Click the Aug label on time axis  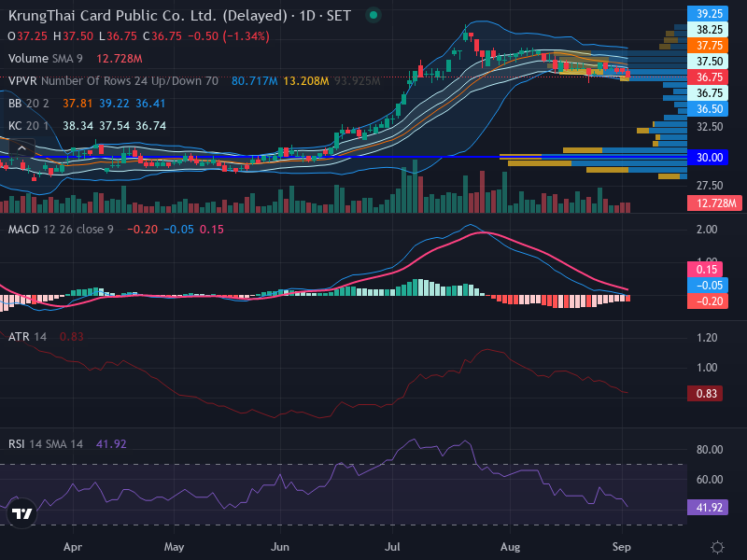coord(510,547)
